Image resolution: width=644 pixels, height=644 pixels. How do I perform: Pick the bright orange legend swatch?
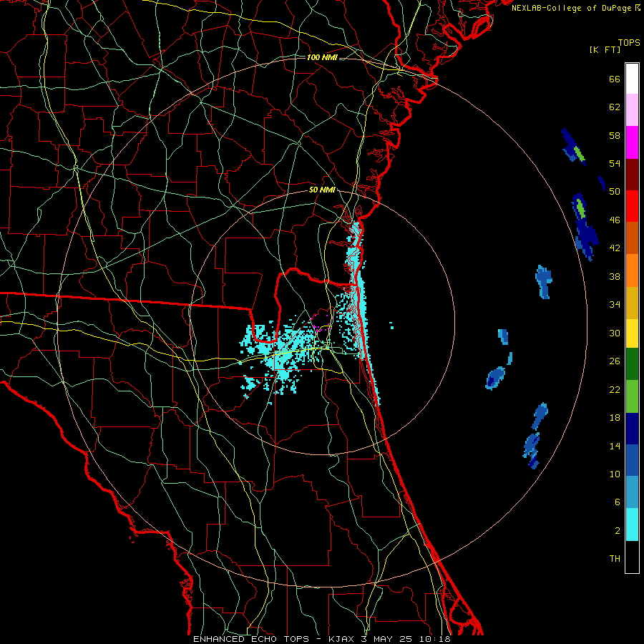click(632, 270)
